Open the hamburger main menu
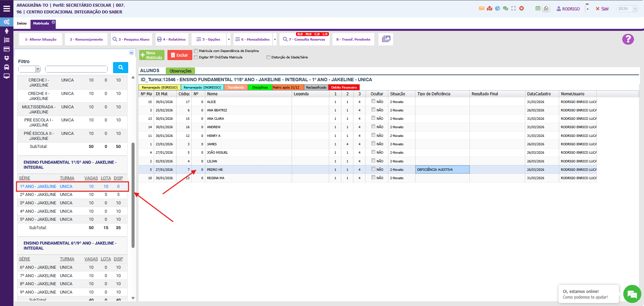This screenshot has height=306, width=644. (6, 9)
